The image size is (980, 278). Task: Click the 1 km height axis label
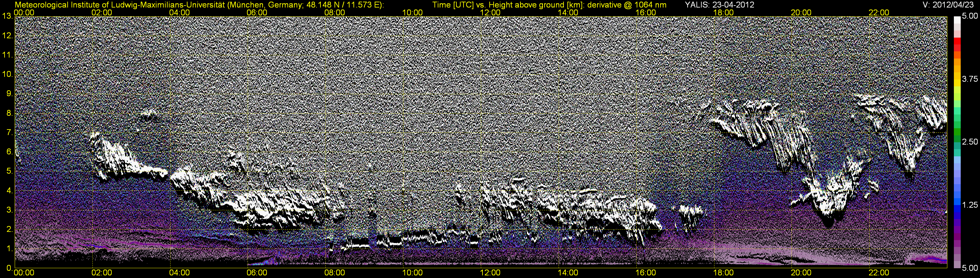[x=9, y=249]
